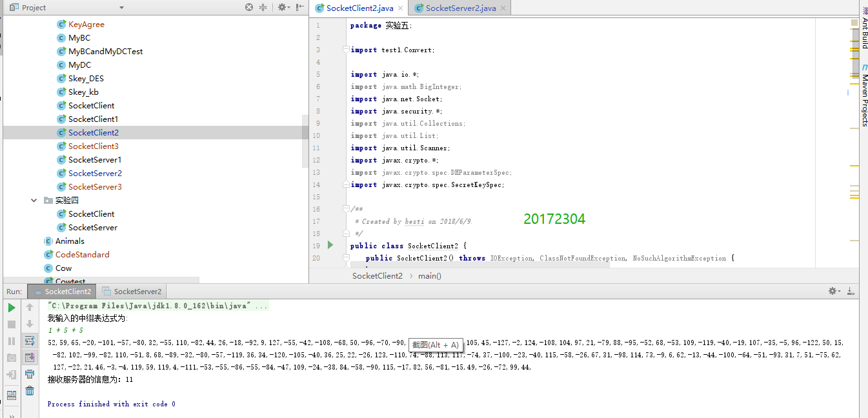Toggle the soft-wrap output button
Screen dimensions: 868x418
coord(30,341)
